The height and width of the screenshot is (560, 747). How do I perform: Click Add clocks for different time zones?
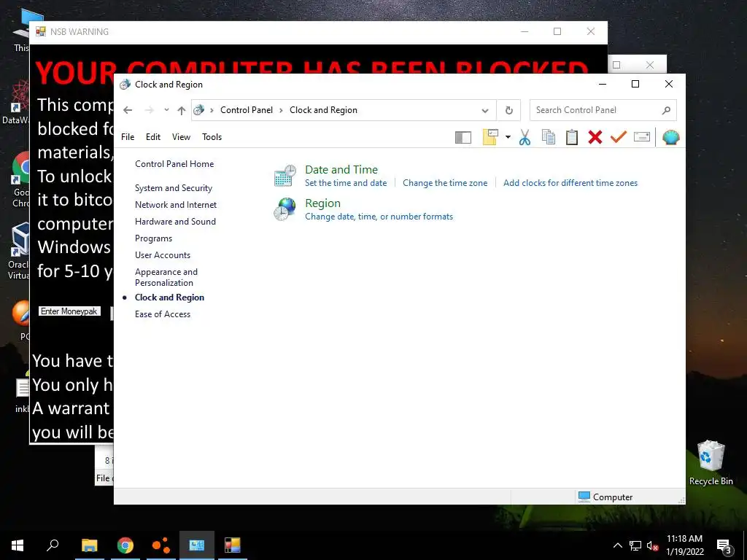570,183
